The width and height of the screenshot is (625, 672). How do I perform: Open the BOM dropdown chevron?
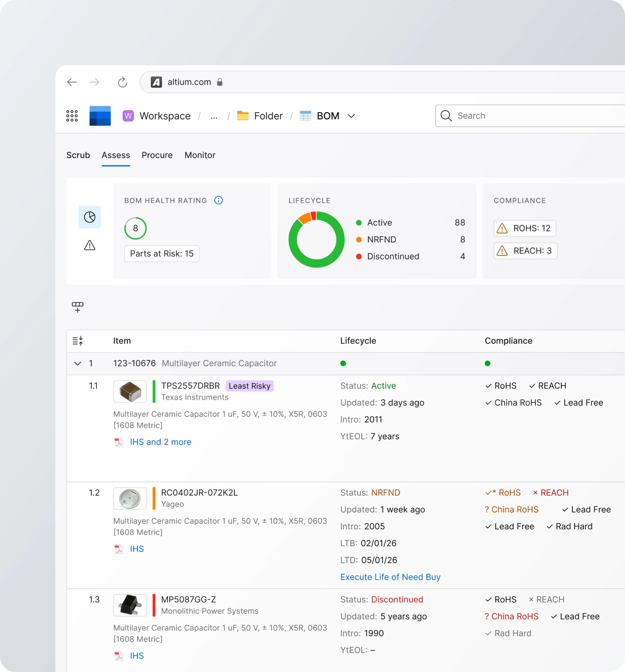[x=352, y=116]
